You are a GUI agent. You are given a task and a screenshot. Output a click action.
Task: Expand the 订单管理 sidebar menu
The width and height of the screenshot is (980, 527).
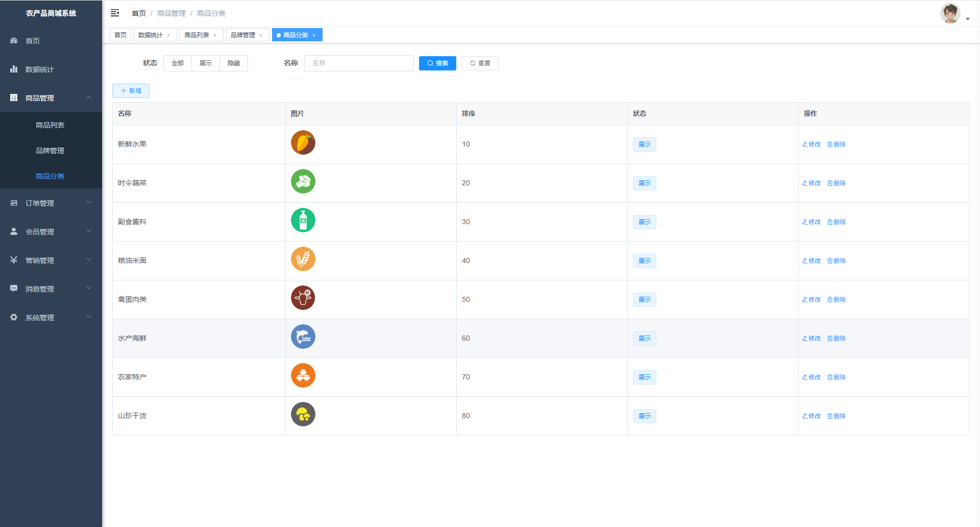(51, 203)
